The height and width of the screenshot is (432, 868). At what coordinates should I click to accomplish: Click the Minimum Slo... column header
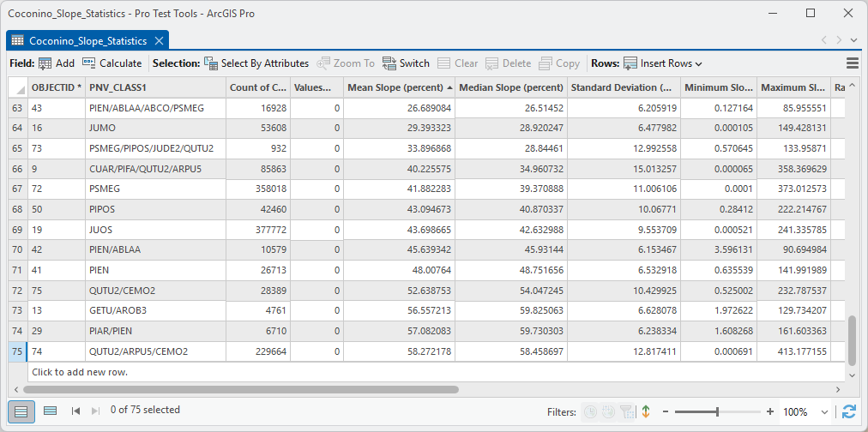[x=719, y=87]
